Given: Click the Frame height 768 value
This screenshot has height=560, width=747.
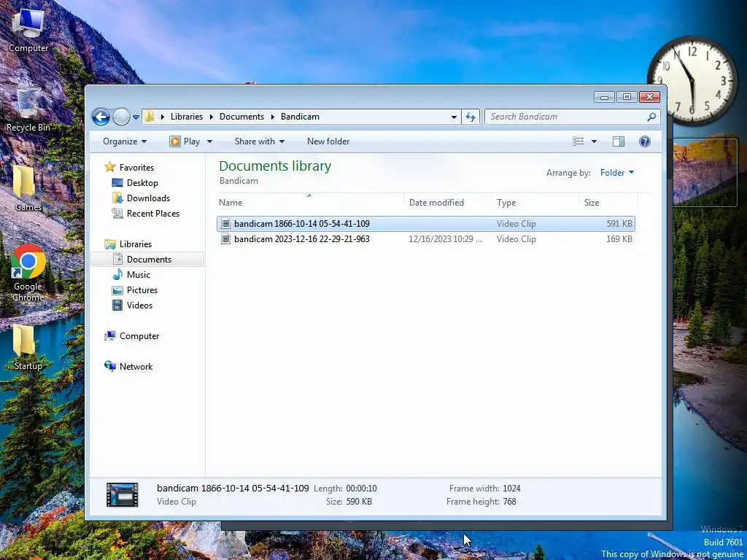Looking at the screenshot, I should coord(509,502).
